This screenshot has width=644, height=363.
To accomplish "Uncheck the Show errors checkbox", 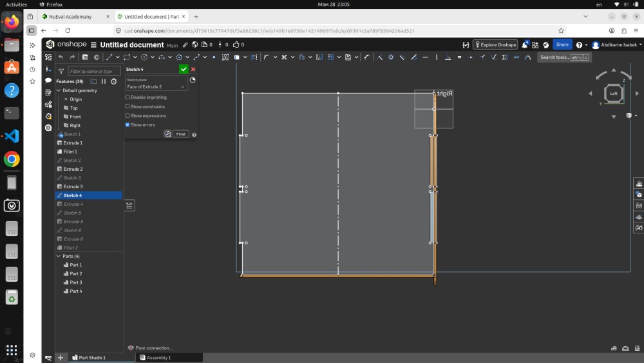I will pos(128,124).
